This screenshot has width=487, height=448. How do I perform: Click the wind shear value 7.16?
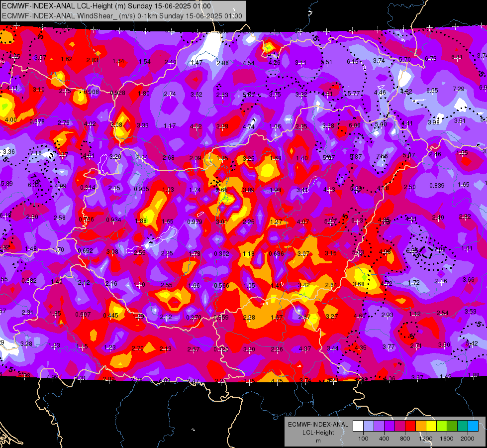pyautogui.click(x=36, y=153)
